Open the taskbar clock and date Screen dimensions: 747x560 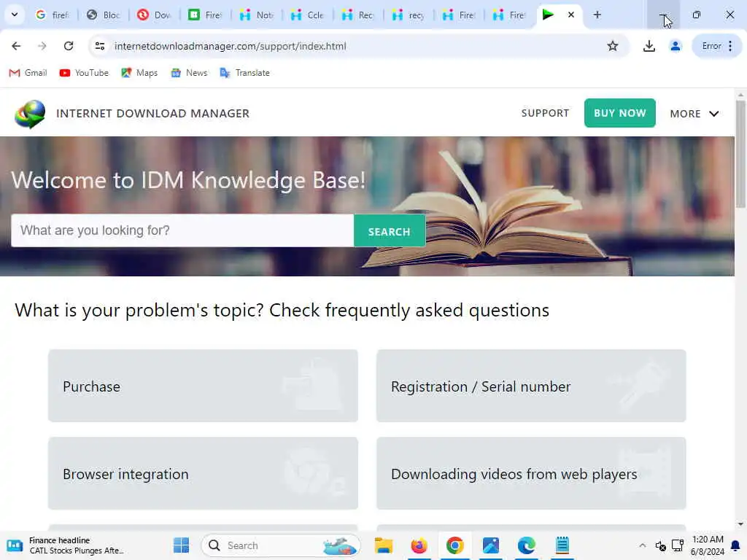tap(708, 545)
